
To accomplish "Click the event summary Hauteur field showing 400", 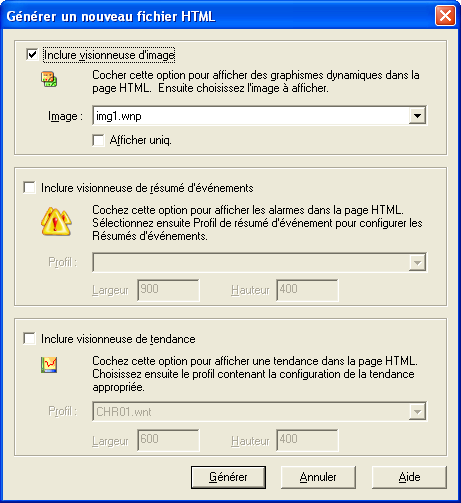I will (x=307, y=290).
